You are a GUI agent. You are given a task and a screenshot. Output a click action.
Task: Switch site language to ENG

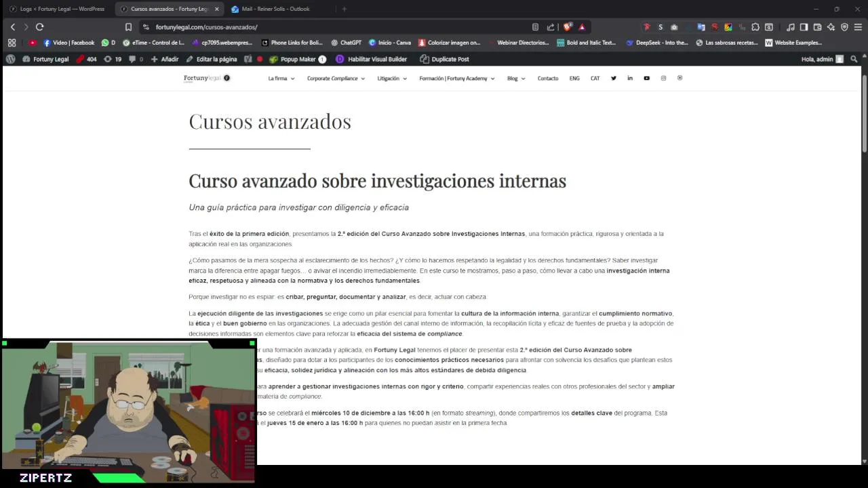574,79
